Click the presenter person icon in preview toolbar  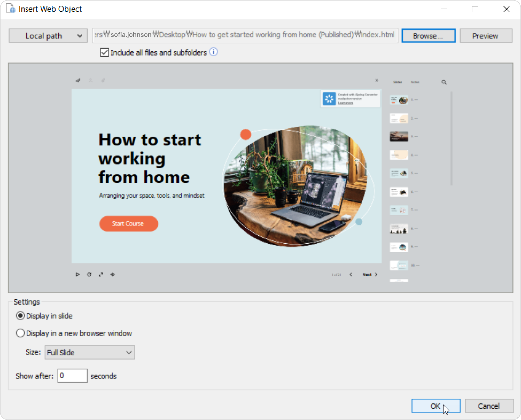click(x=91, y=80)
